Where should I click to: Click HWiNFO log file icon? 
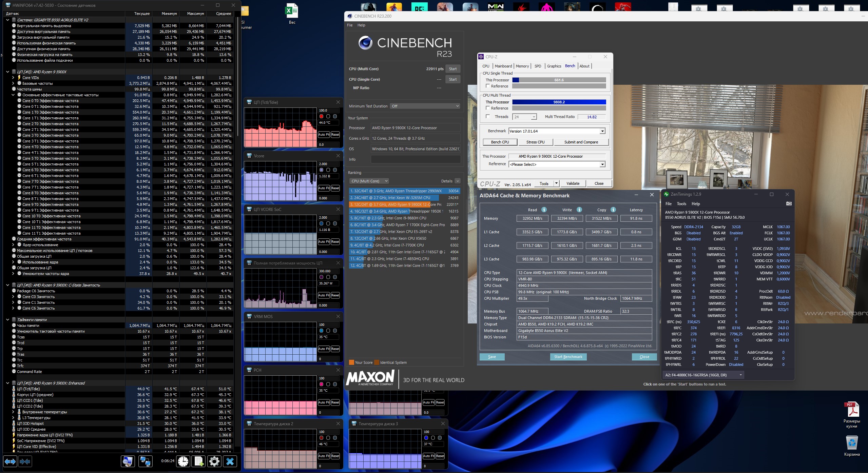click(199, 461)
